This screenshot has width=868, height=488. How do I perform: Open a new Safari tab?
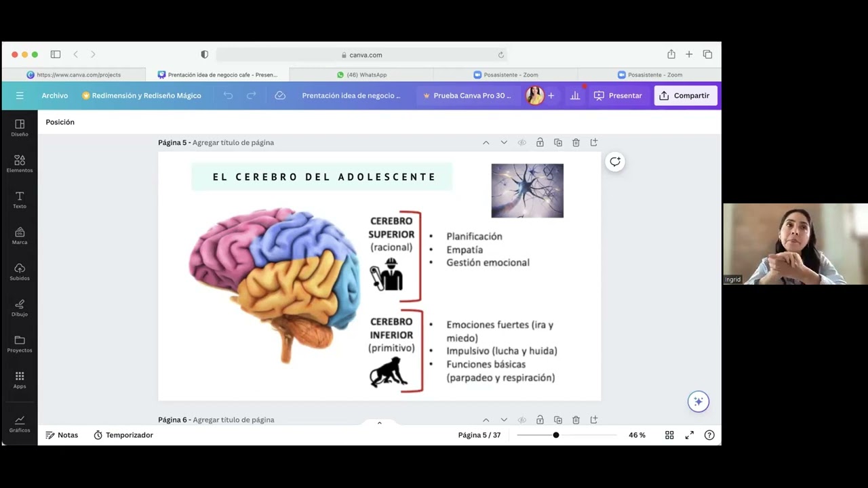coord(689,54)
